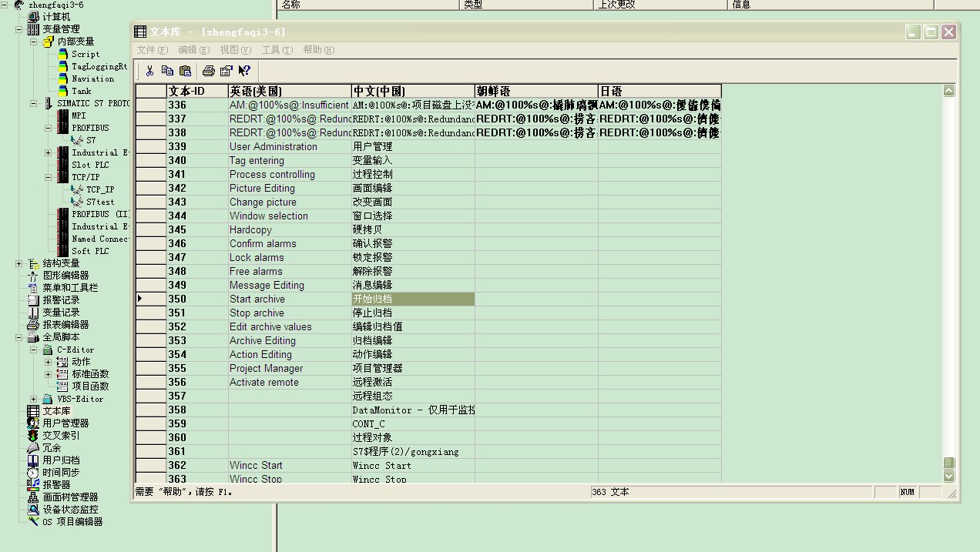This screenshot has width=980, height=552.
Task: Expand the VBS-Editor tree node
Action: 34,399
